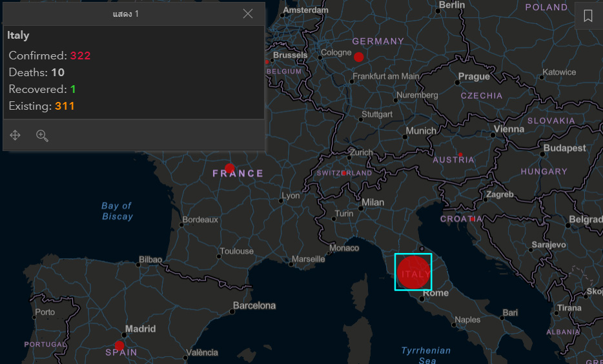Image resolution: width=603 pixels, height=364 pixels.
Task: Click the zoom-to magnifier icon in the popup
Action: tap(43, 136)
